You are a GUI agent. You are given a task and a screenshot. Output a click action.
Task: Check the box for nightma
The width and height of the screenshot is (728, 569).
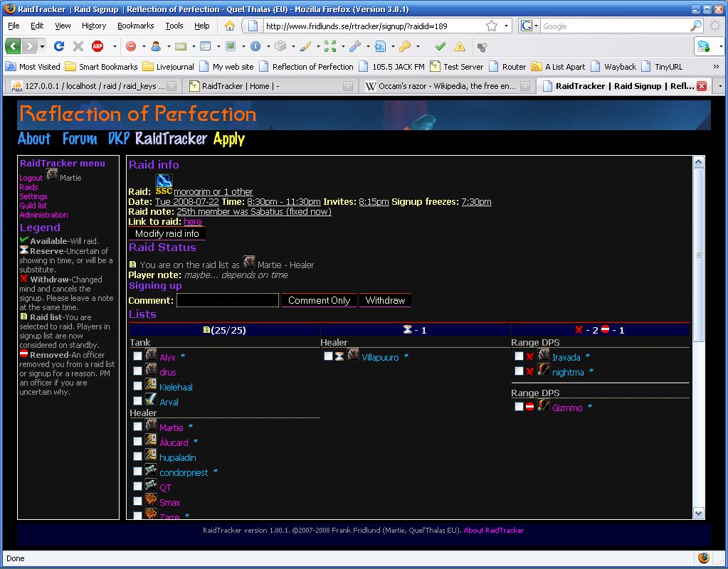(x=519, y=371)
